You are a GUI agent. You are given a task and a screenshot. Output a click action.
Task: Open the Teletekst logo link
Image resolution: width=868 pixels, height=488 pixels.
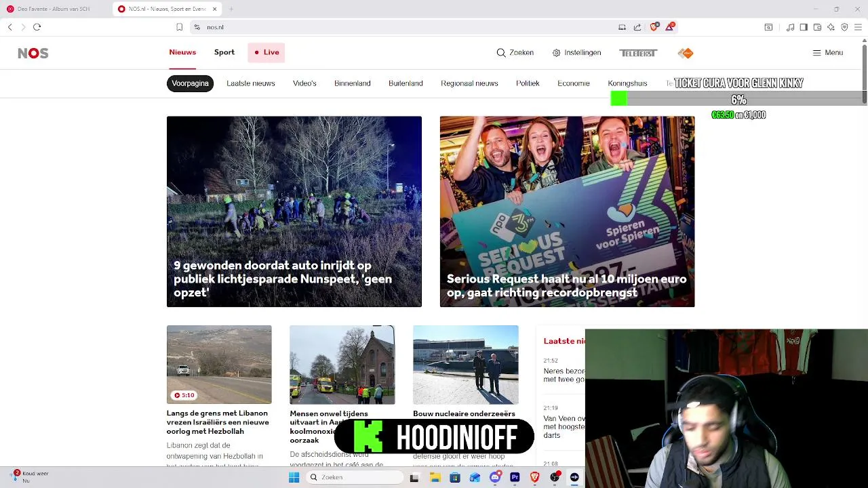(638, 53)
